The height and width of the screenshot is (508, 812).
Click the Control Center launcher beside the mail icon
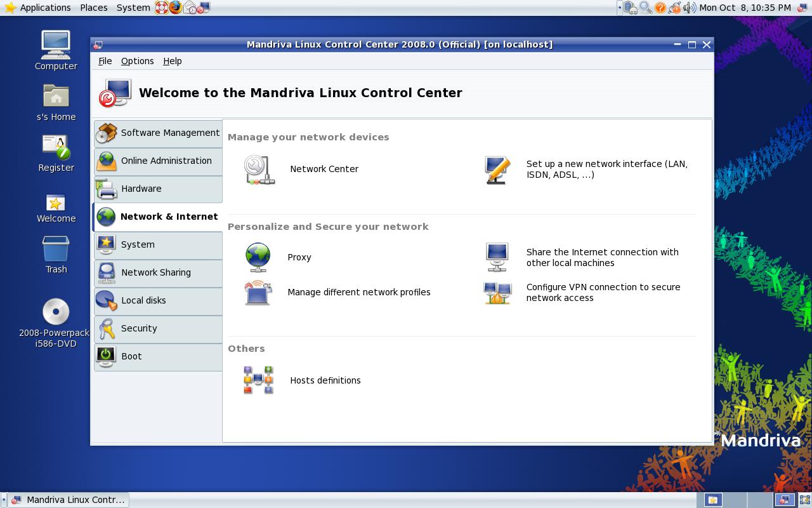(x=204, y=8)
